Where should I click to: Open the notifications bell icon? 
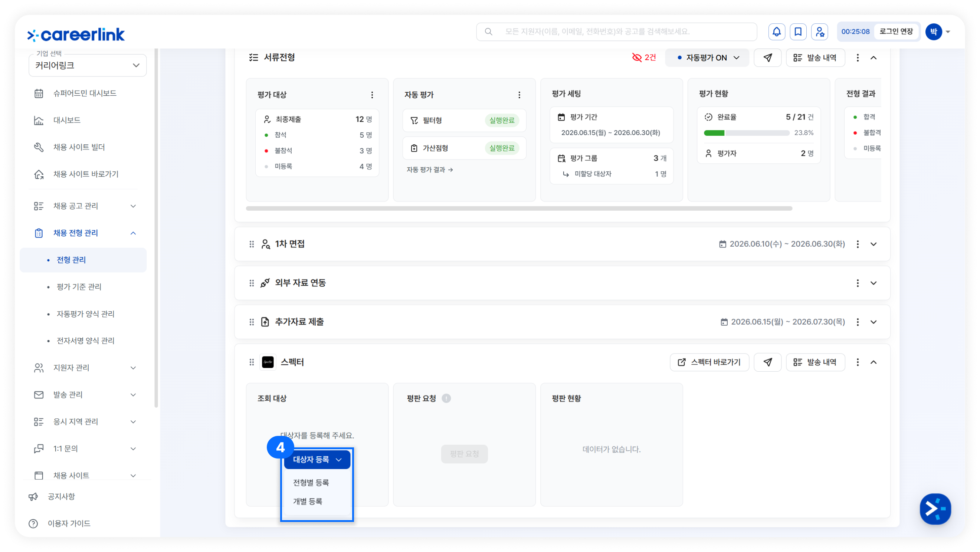point(777,32)
